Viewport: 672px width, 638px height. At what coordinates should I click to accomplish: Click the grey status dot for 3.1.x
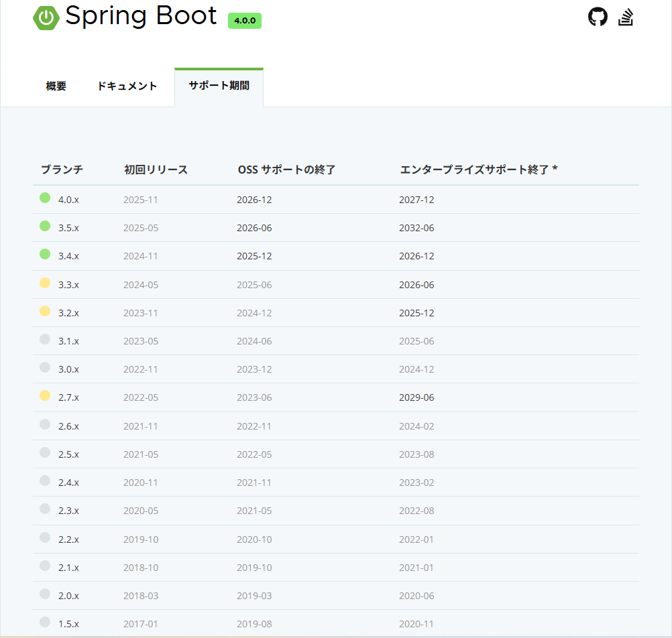[x=45, y=340]
